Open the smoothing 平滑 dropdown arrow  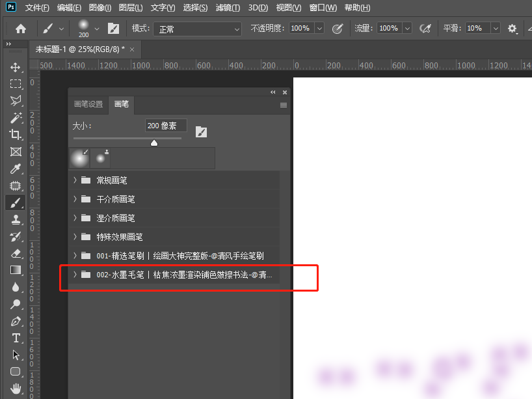click(x=496, y=29)
